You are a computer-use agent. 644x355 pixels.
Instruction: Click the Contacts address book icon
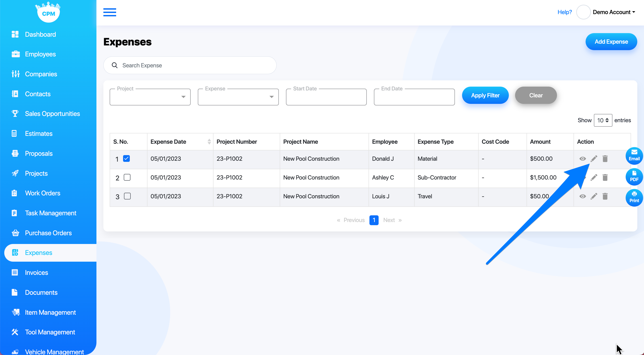(x=15, y=94)
